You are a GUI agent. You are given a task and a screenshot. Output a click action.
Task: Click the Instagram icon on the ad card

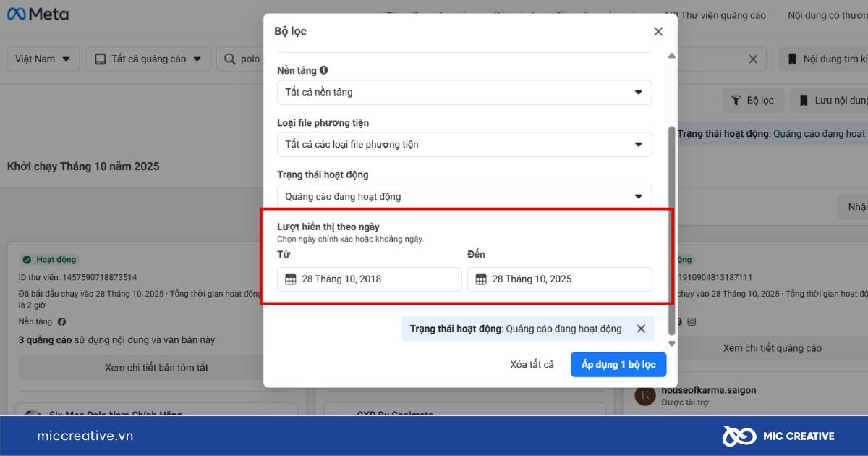[x=692, y=321]
